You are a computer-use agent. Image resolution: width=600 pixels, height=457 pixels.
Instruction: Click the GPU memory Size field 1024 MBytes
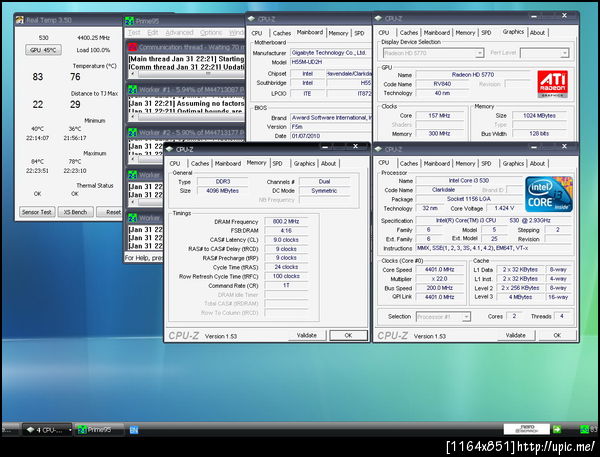click(539, 116)
